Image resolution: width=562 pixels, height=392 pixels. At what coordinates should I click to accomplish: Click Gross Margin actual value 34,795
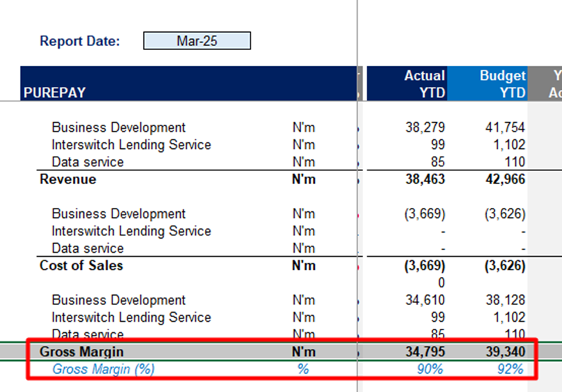[x=425, y=352]
